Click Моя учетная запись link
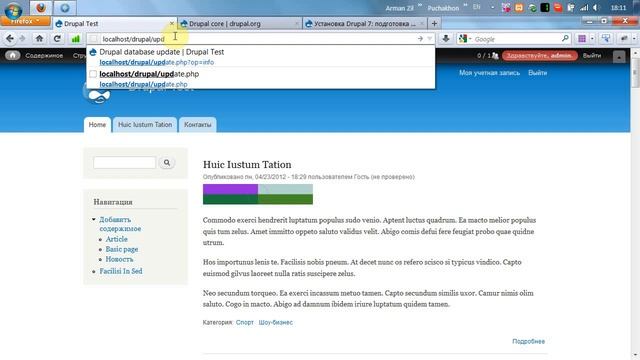 pos(489,73)
